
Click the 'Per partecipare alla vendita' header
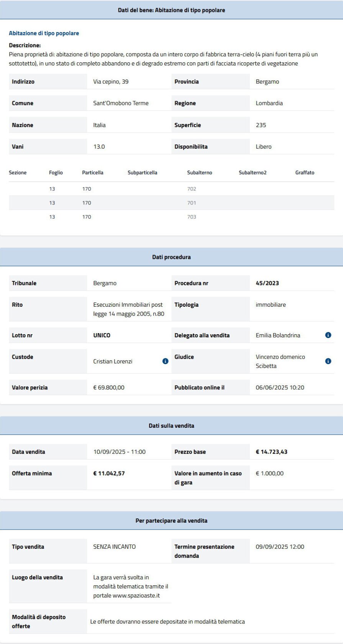[171, 521]
